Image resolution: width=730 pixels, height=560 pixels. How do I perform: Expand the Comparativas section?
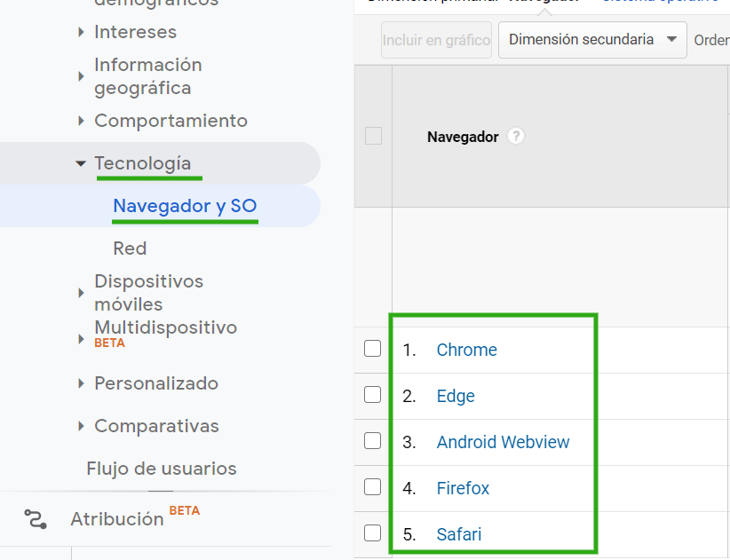81,426
